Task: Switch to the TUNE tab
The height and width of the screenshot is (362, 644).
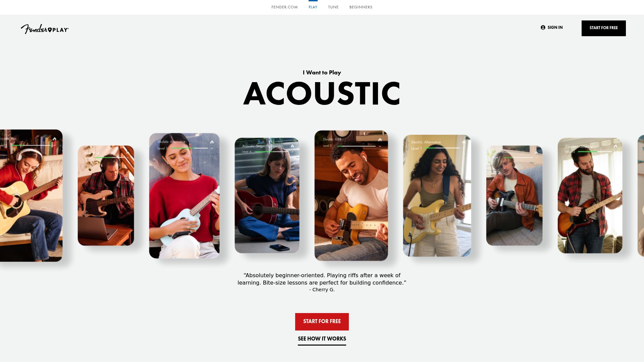Action: [x=333, y=7]
